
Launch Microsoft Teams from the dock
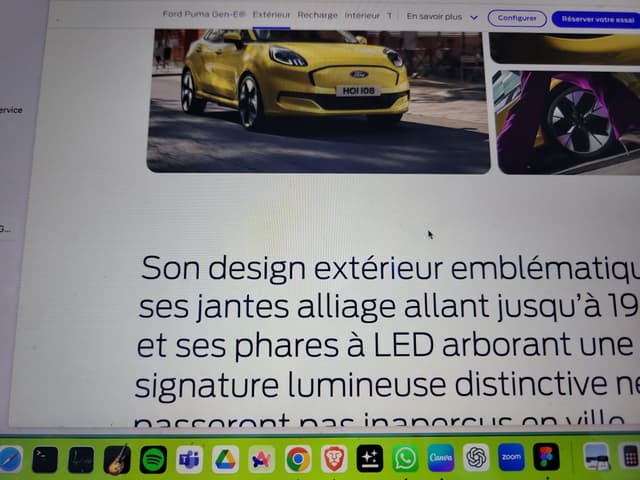(x=189, y=459)
